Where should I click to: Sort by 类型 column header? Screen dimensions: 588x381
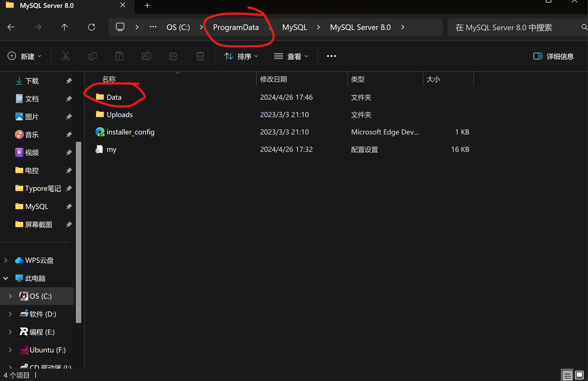pos(358,79)
